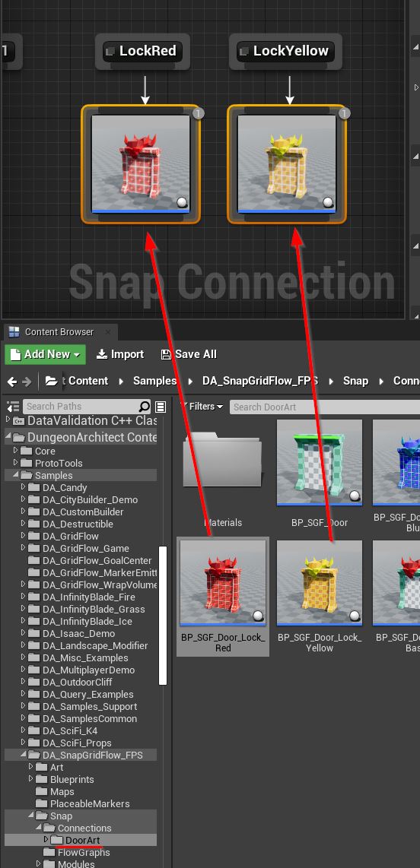
Task: Click the folder icon in breadcrumb bar
Action: coord(51,381)
